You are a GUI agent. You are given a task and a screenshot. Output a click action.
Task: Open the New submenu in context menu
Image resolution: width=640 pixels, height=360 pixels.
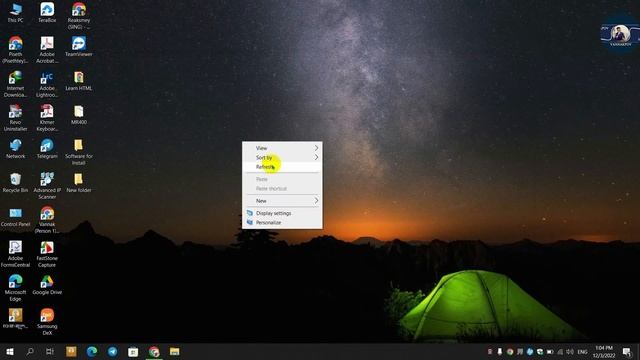[x=282, y=201]
